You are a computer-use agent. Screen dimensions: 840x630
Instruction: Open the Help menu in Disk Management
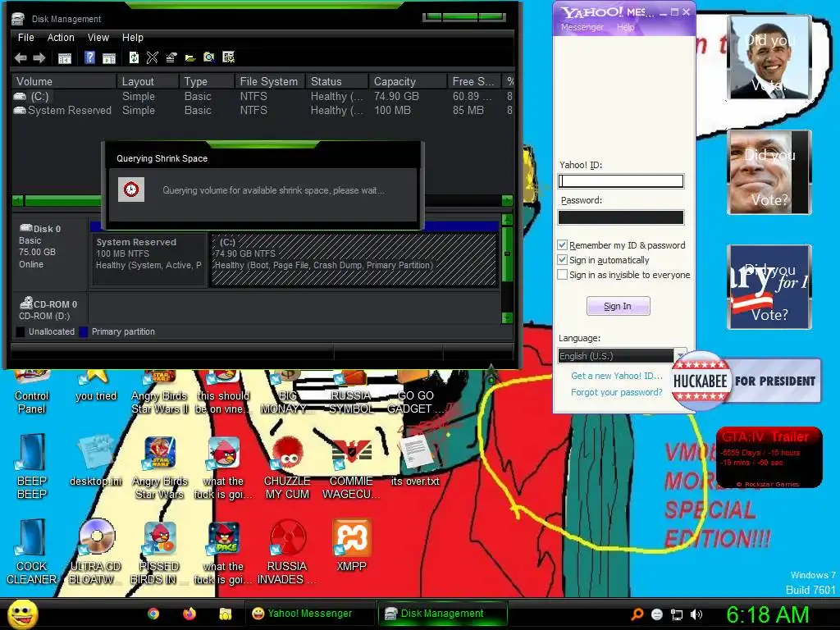coord(132,38)
